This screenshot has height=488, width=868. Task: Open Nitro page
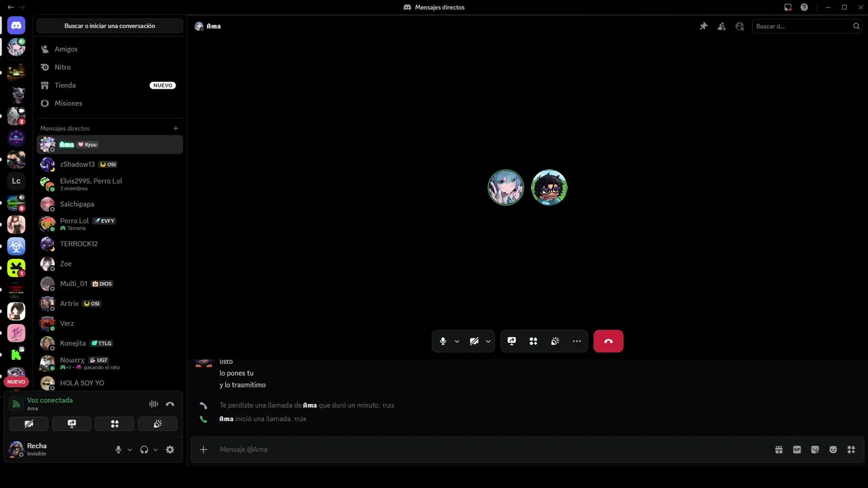(x=110, y=67)
